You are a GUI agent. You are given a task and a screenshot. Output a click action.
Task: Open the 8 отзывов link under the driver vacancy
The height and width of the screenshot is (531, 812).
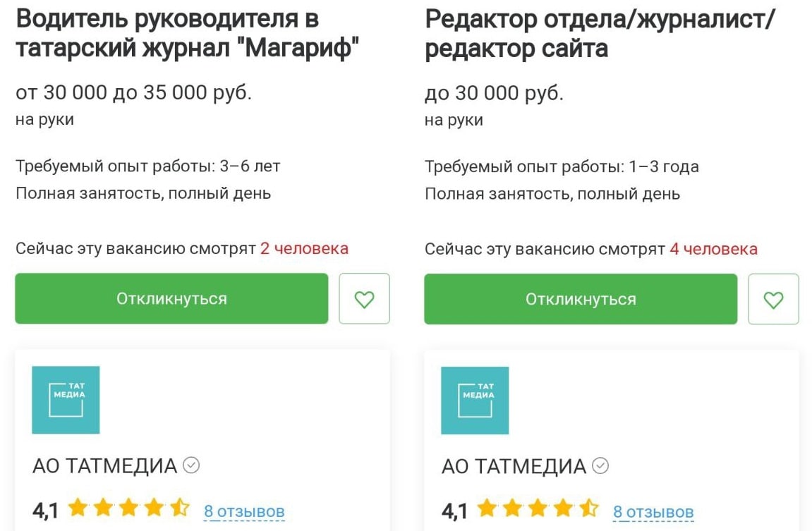(x=244, y=511)
